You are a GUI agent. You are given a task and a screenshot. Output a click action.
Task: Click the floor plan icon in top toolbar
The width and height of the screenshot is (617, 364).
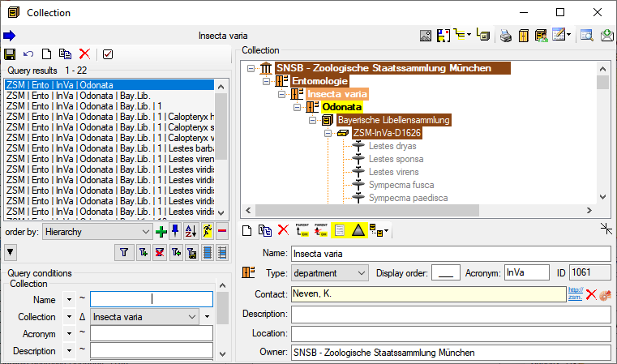443,36
